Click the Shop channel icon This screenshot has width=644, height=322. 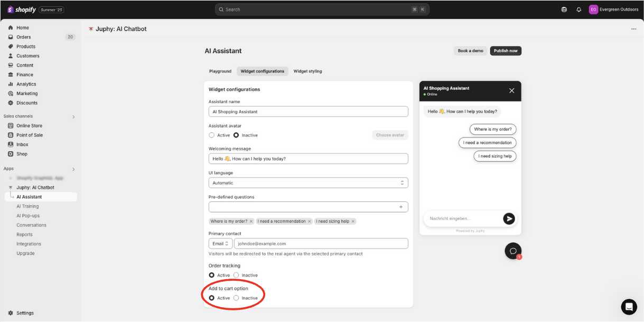(x=11, y=154)
